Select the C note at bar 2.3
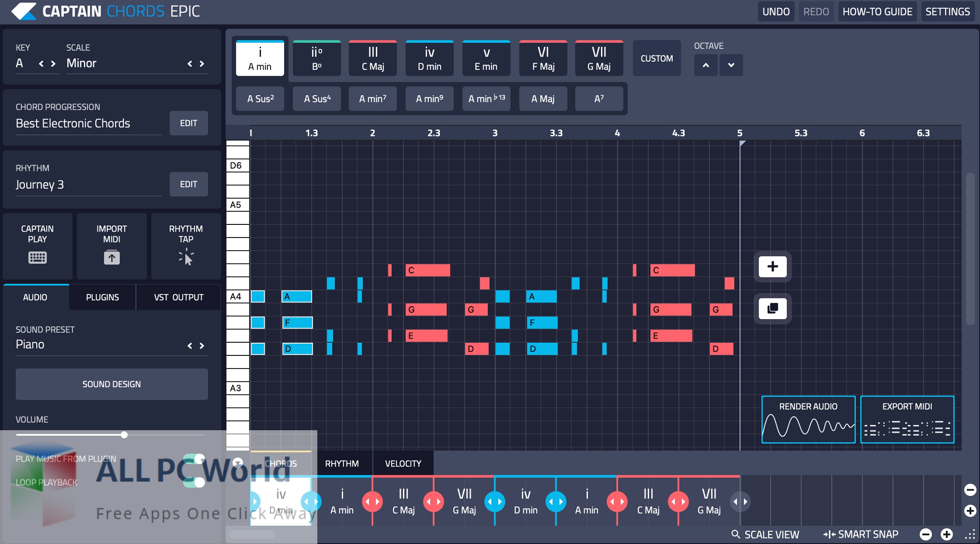Image resolution: width=980 pixels, height=544 pixels. point(427,270)
